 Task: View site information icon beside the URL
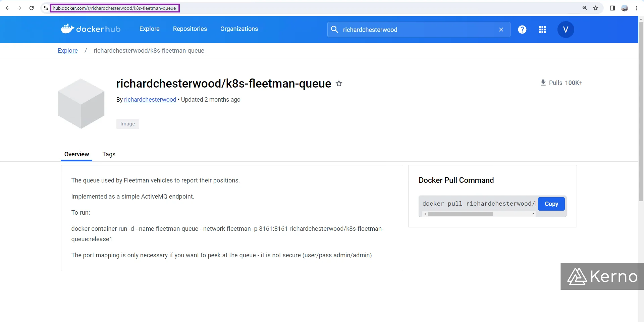pyautogui.click(x=46, y=8)
